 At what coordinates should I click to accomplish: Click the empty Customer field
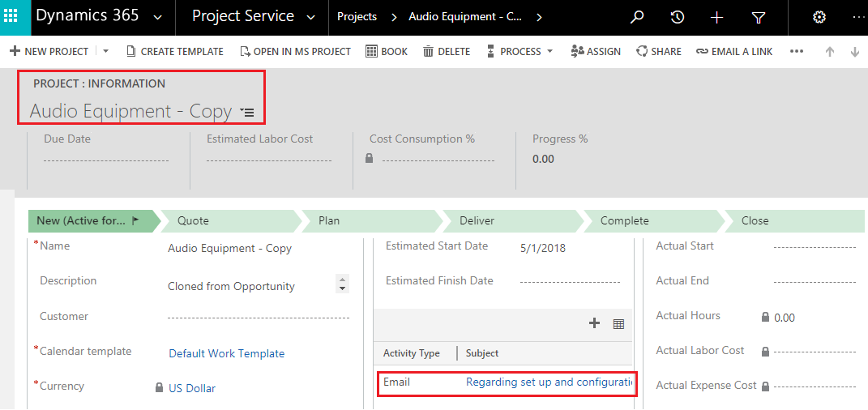[258, 318]
